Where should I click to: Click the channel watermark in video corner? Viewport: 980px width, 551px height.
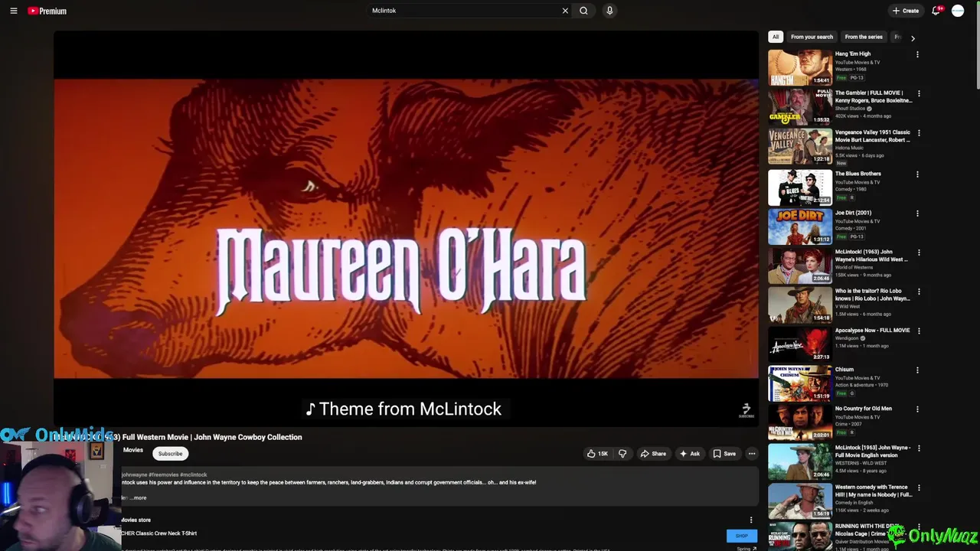[746, 410]
